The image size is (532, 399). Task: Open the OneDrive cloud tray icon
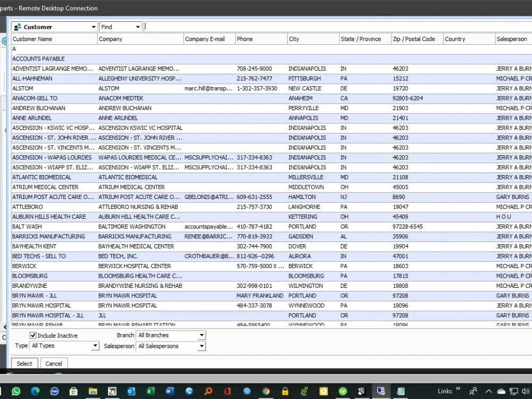click(x=501, y=391)
